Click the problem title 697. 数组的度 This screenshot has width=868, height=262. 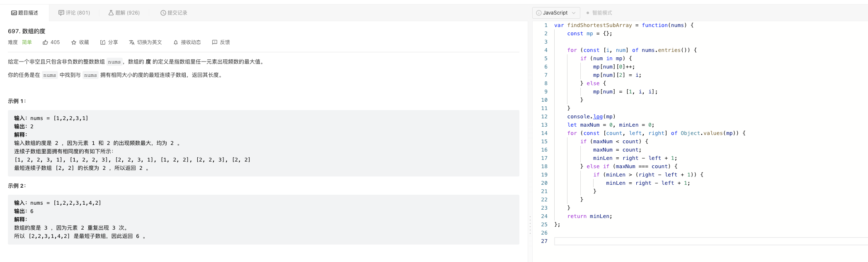27,31
